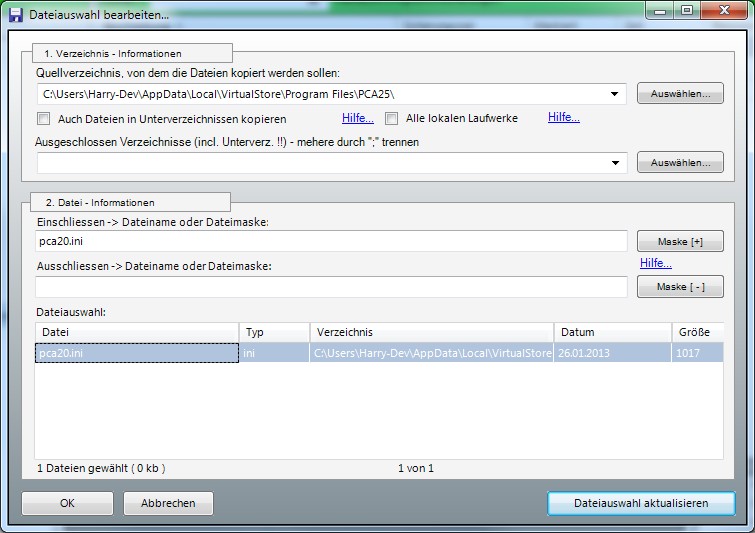Click Auswählen button for excluded directories
This screenshot has height=533, width=755.
(680, 162)
